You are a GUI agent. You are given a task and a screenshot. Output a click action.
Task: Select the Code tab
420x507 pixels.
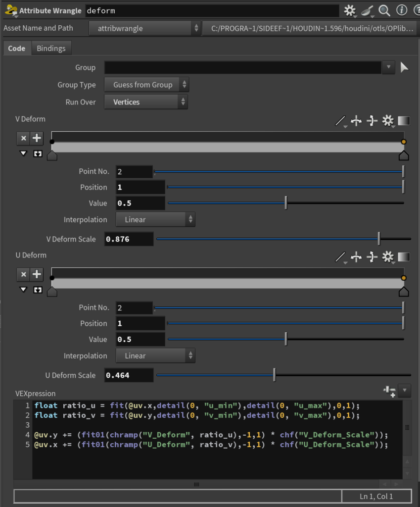tap(17, 49)
